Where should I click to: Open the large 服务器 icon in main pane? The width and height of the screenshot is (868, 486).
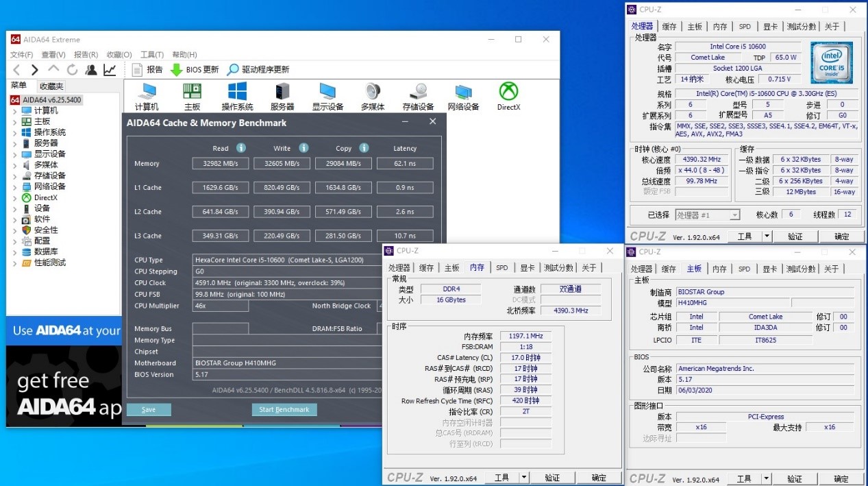tap(282, 97)
